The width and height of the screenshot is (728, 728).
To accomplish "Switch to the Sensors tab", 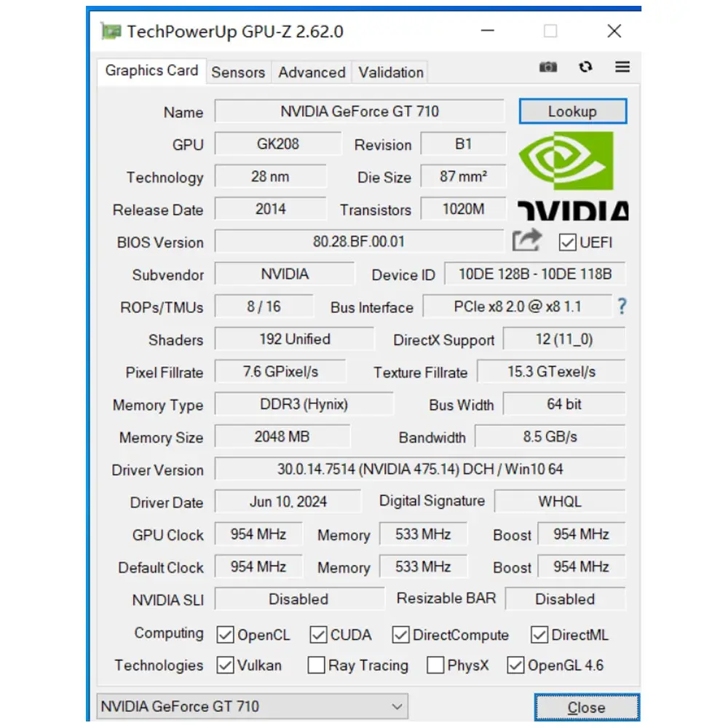I will point(238,72).
